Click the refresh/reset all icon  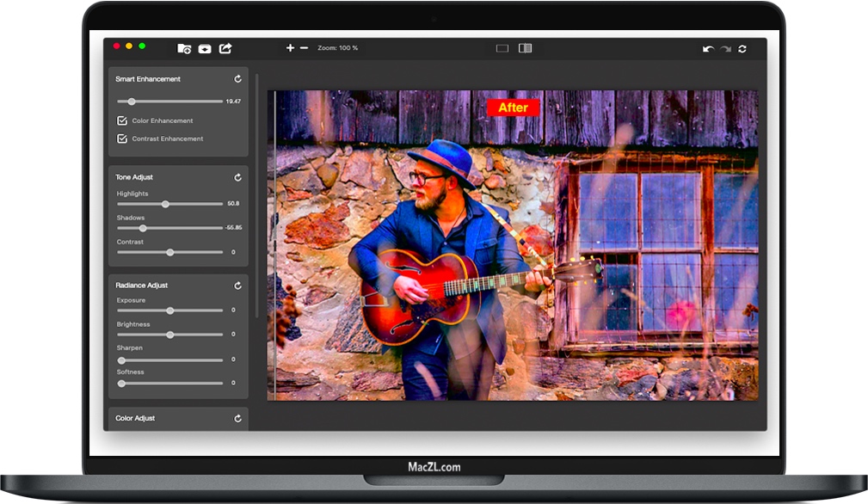pyautogui.click(x=742, y=49)
